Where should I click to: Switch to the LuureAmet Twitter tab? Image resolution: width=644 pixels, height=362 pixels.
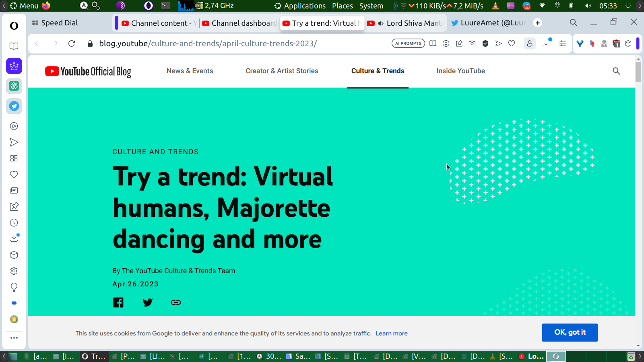[489, 23]
